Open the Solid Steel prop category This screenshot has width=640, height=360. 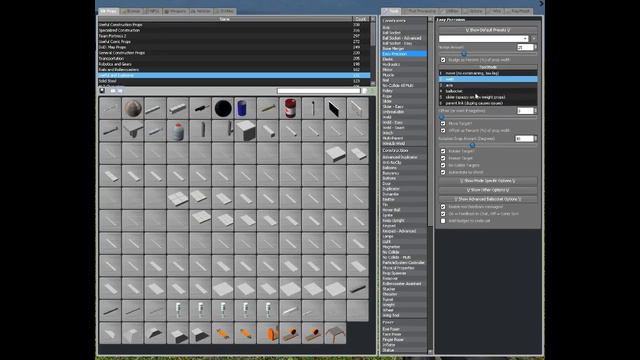tap(234, 81)
